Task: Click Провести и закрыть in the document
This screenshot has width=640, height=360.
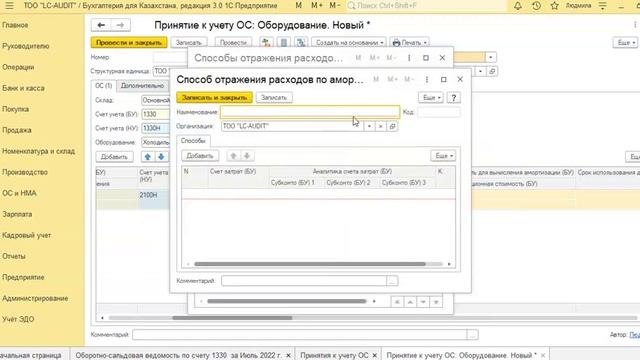Action: 129,42
